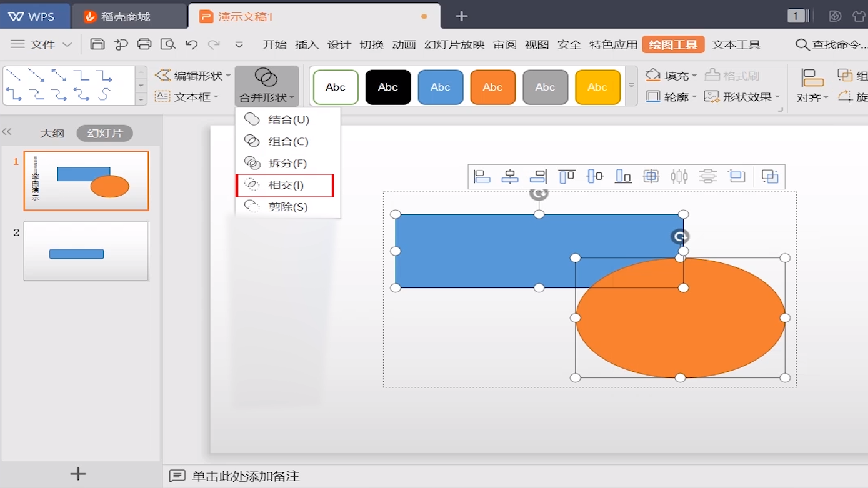Undo the last action
The width and height of the screenshot is (868, 488).
pos(192,44)
